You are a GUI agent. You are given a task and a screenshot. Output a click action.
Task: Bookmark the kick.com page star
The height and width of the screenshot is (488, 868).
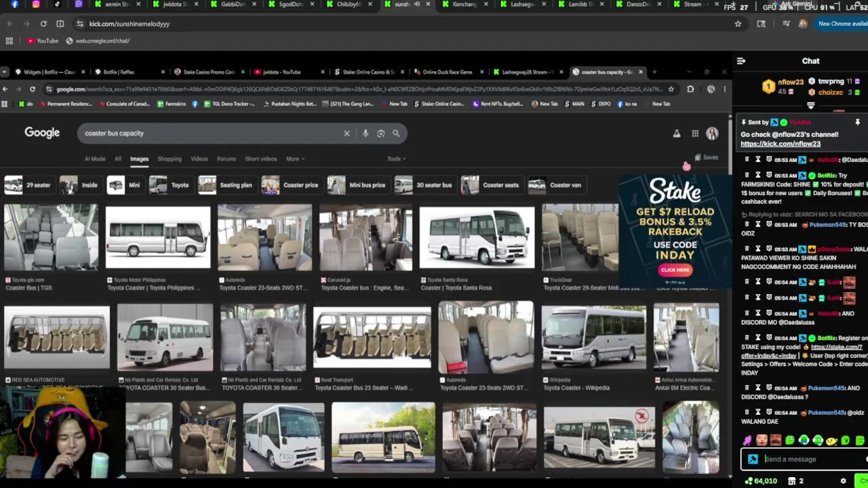point(738,24)
